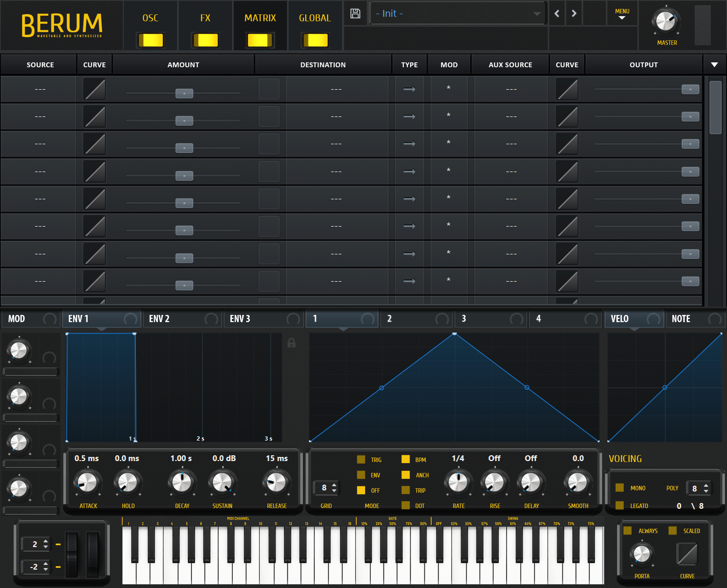This screenshot has width=727, height=588.
Task: Switch to the GLOBAL tab
Action: [315, 18]
